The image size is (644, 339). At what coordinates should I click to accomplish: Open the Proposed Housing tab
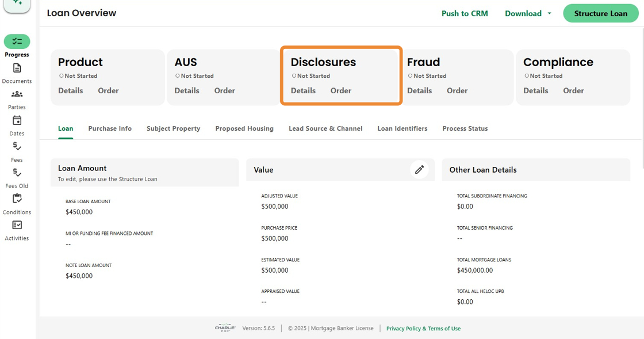(244, 128)
